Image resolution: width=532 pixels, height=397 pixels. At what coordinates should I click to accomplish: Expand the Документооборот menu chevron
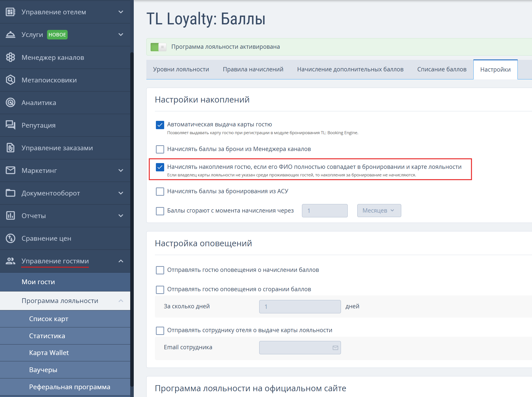[121, 193]
